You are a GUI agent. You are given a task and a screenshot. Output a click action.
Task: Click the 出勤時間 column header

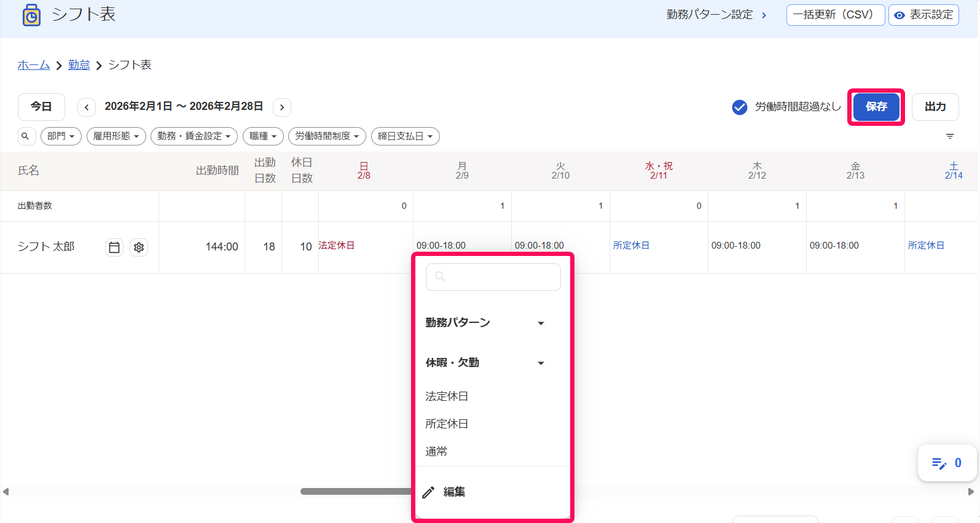pos(218,171)
